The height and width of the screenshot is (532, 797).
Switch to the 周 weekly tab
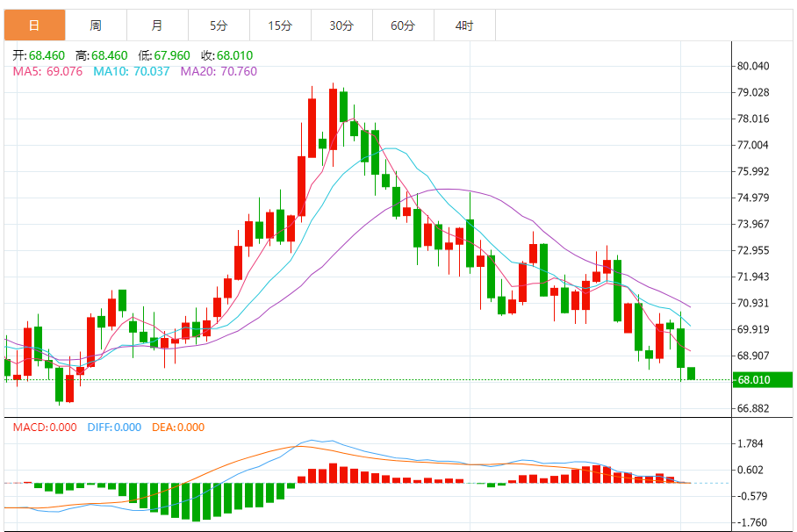click(96, 25)
